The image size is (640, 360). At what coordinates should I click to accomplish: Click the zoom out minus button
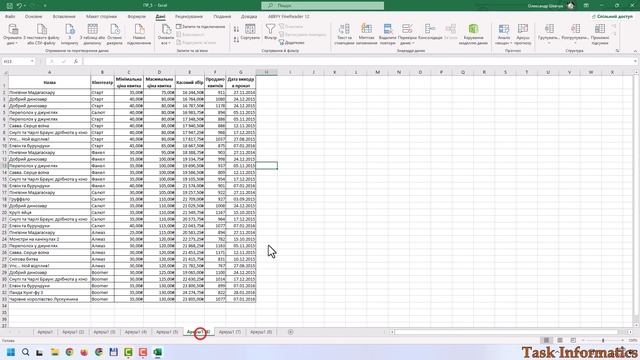coord(583,340)
